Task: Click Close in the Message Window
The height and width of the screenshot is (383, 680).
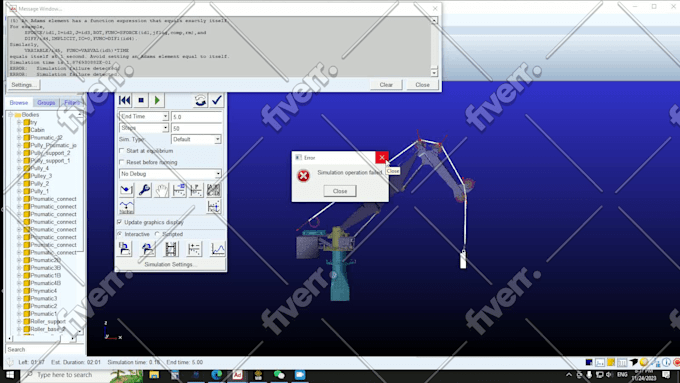Action: coord(422,85)
